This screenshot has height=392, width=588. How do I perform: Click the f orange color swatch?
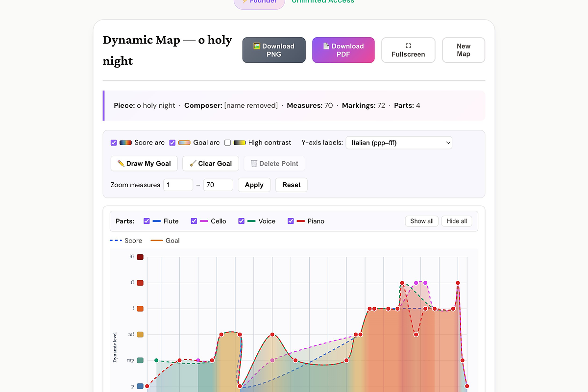pos(140,309)
